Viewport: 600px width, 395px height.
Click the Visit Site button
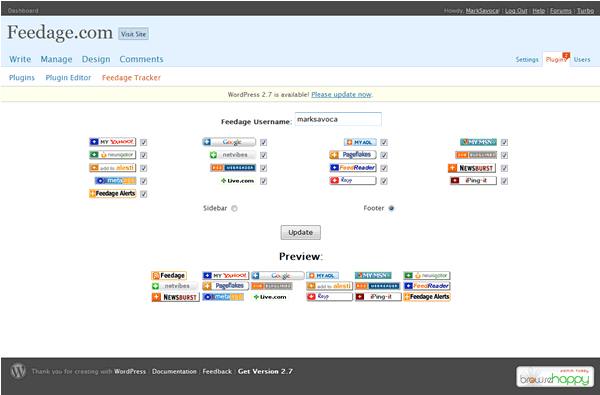tap(133, 34)
